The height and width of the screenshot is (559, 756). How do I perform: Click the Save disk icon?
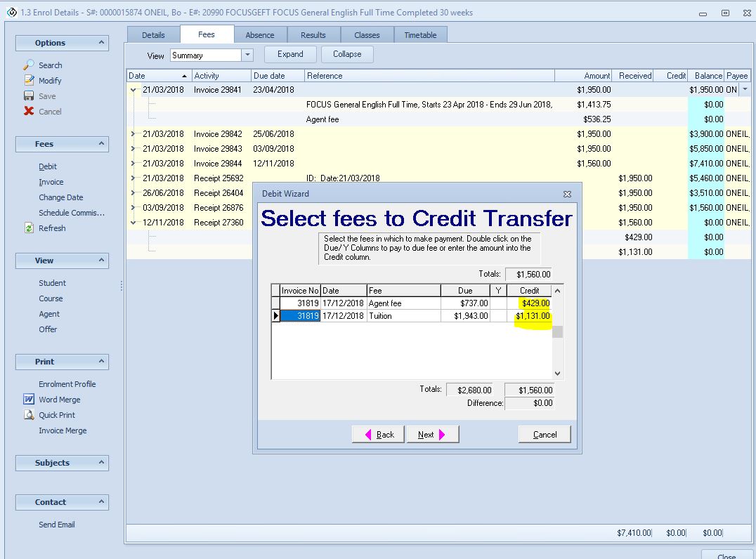tap(29, 96)
